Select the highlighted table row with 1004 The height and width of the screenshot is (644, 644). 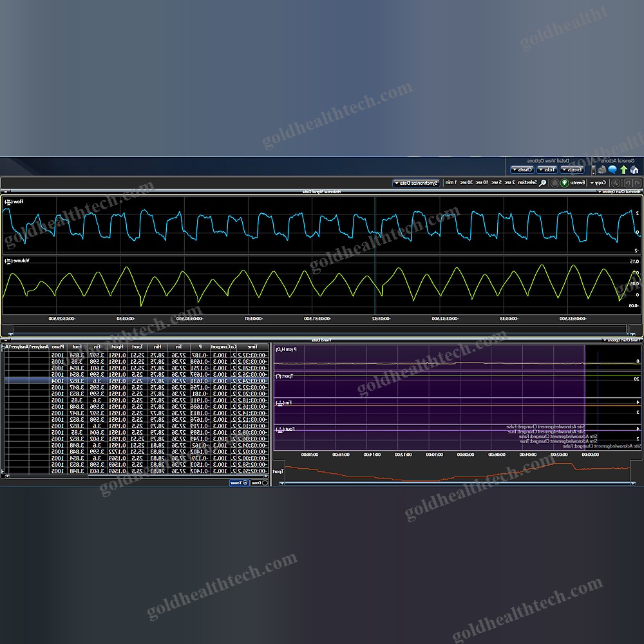tap(137, 381)
